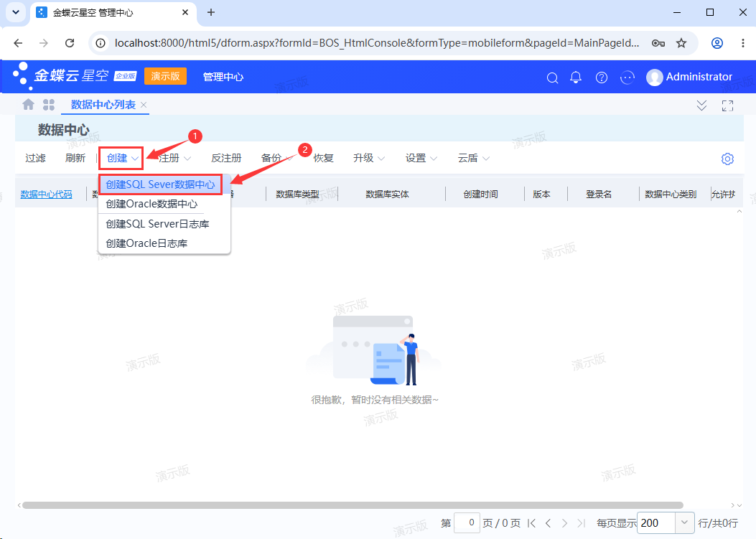Click the 刷新 toolbar button

coord(75,158)
